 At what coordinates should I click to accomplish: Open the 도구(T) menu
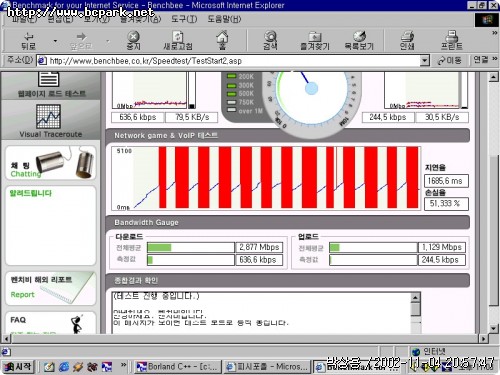click(184, 19)
